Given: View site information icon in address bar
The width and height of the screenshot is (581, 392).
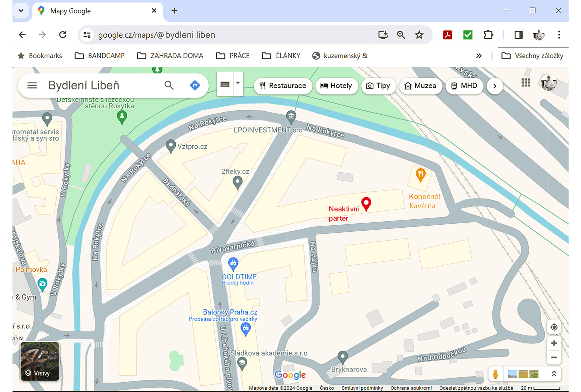Looking at the screenshot, I should click(87, 35).
